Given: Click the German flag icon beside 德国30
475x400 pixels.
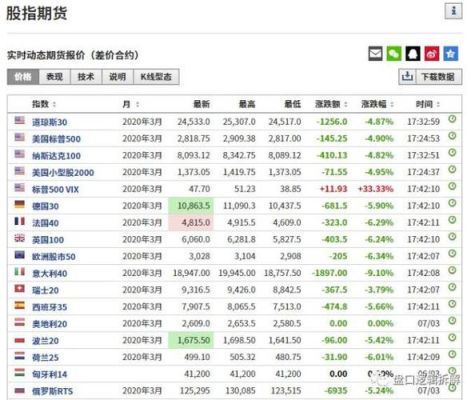Looking at the screenshot, I should click(20, 204).
